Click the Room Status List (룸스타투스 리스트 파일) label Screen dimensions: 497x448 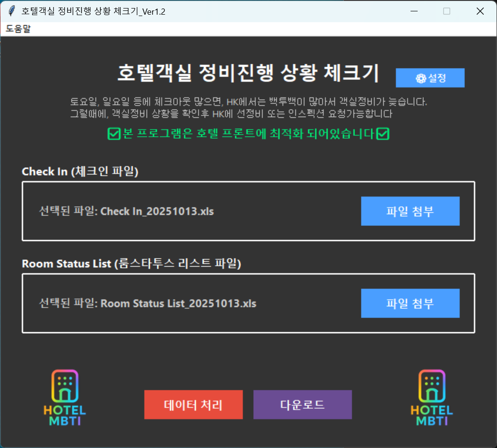pos(131,264)
